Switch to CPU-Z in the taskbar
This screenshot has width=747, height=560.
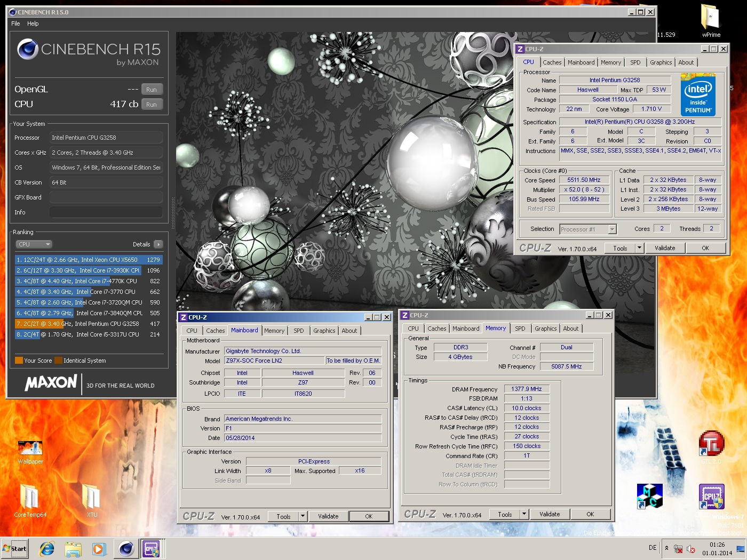pyautogui.click(x=151, y=548)
